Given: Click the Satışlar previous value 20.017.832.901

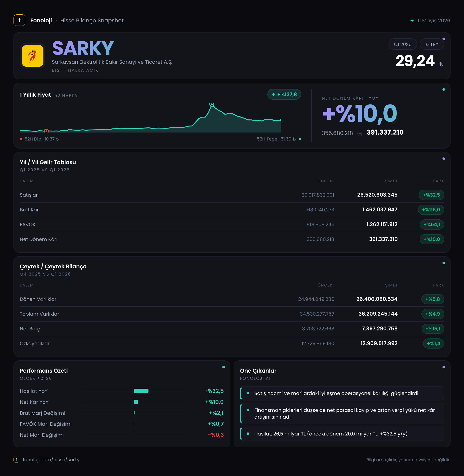Looking at the screenshot, I should (318, 195).
